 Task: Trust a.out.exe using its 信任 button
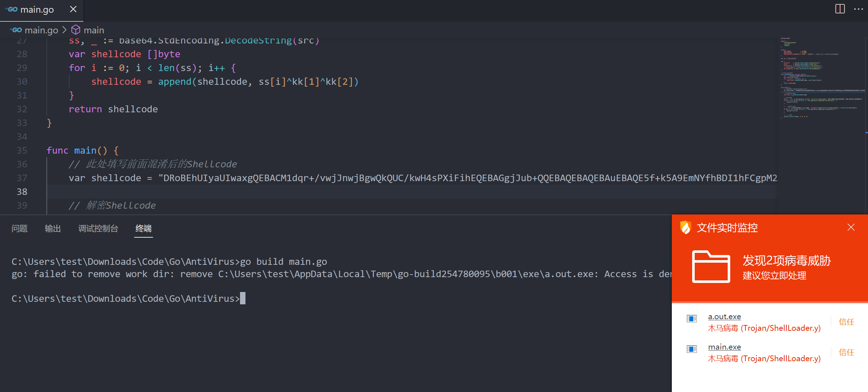coord(846,322)
